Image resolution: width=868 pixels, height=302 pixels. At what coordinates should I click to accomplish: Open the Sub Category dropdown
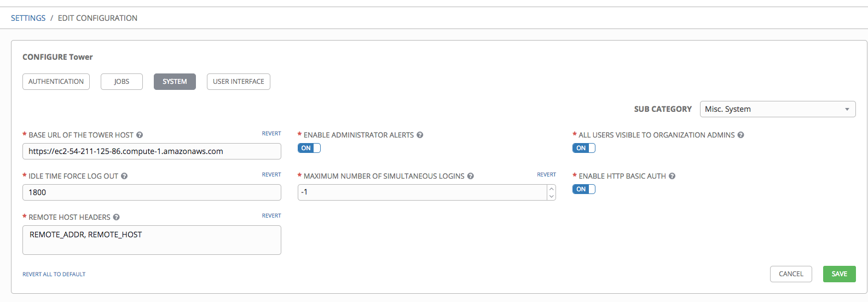pyautogui.click(x=778, y=109)
